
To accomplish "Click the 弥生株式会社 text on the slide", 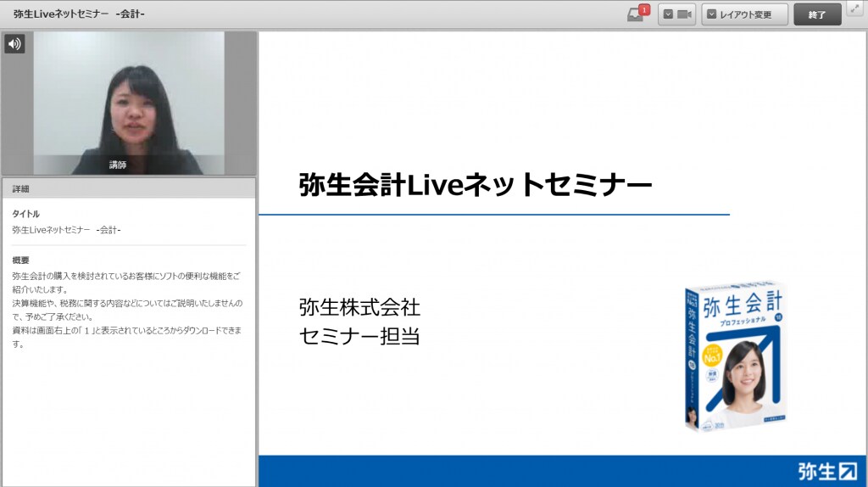I will click(x=359, y=307).
